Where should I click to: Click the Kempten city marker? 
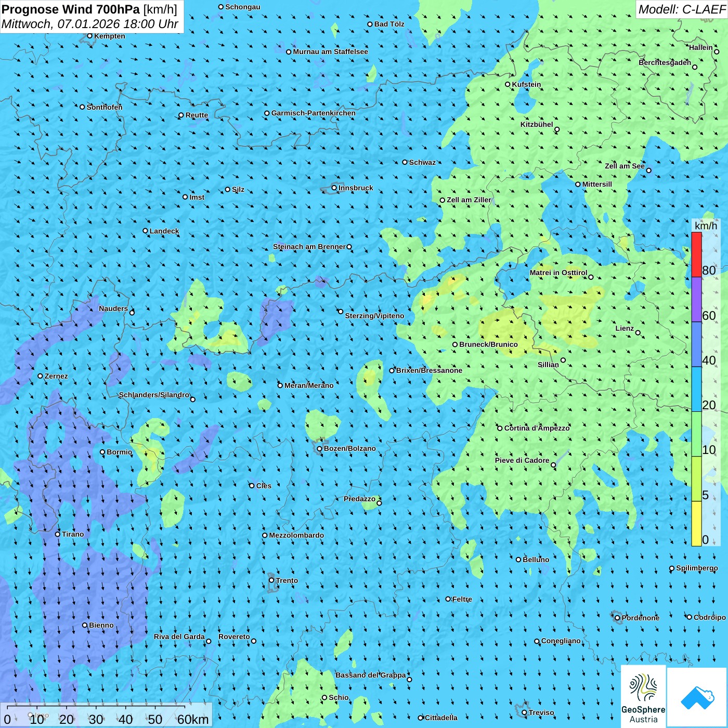[x=89, y=36]
